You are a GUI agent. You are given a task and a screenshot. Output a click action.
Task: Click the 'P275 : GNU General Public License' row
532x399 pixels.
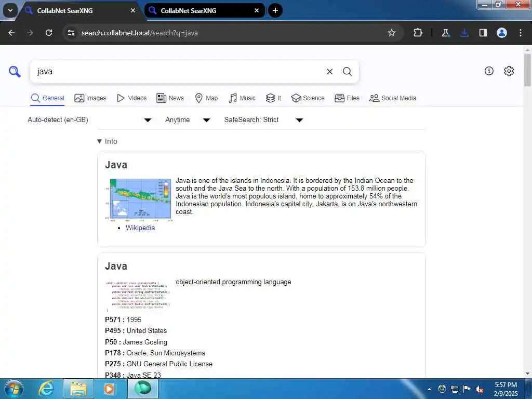click(159, 364)
